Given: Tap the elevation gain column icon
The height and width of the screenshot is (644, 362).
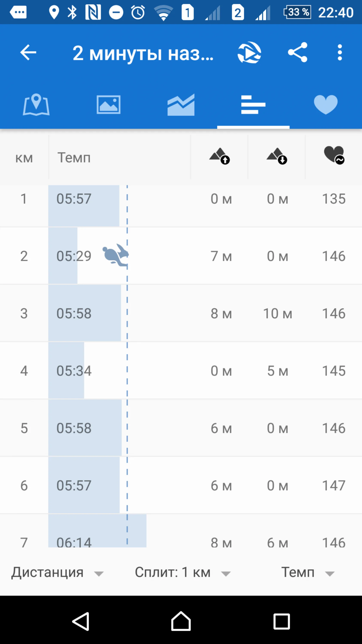Looking at the screenshot, I should pyautogui.click(x=219, y=156).
